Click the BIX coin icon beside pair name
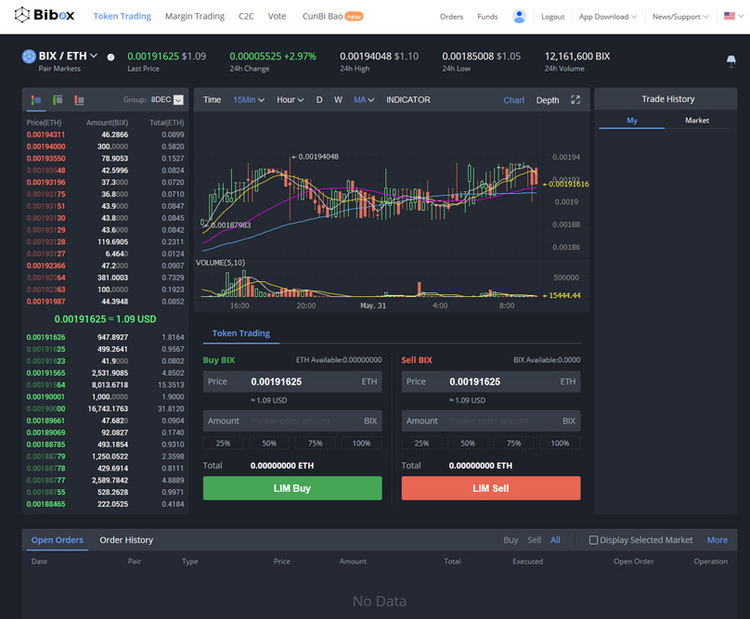750x619 pixels. tap(29, 56)
